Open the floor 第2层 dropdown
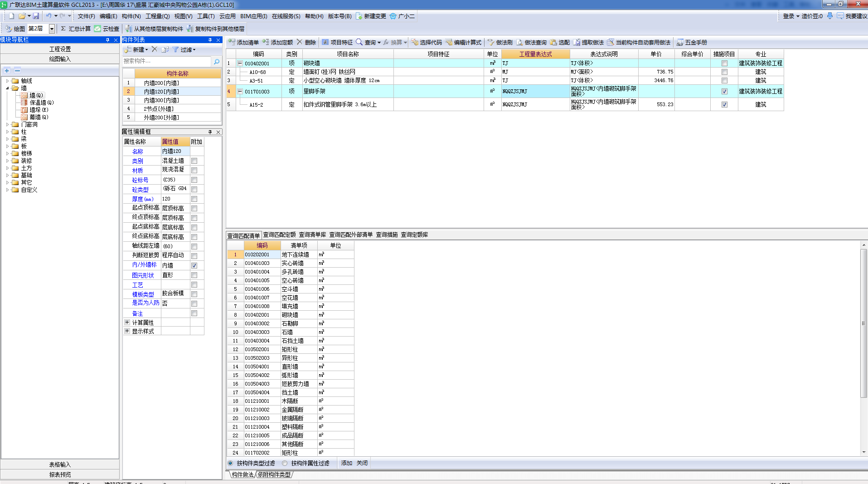Viewport: 868px width, 484px height. pyautogui.click(x=52, y=29)
